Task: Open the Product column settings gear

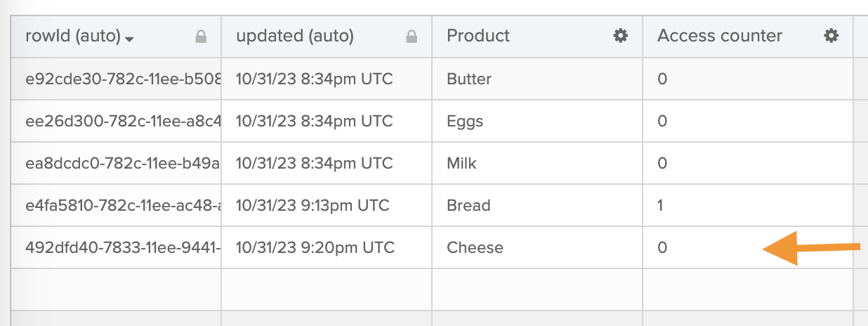Action: [x=620, y=36]
